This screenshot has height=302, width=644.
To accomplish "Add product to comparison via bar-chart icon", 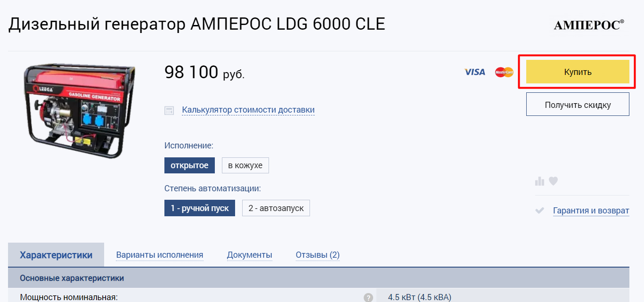I will coord(540,181).
